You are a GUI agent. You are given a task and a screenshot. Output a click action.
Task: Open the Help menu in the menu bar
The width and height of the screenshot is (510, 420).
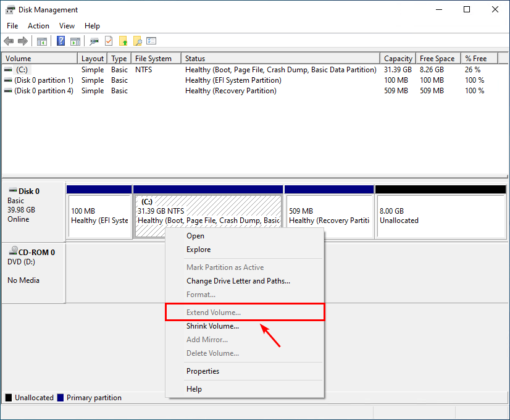(x=92, y=26)
